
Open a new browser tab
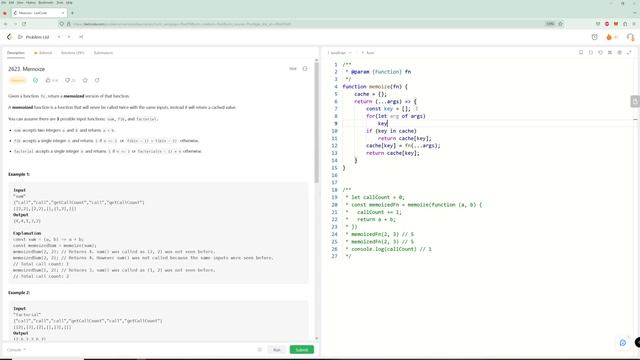(x=72, y=13)
